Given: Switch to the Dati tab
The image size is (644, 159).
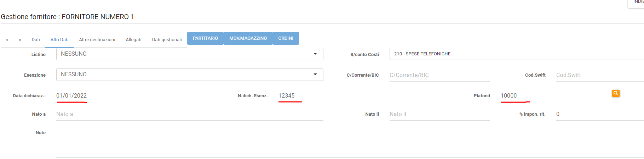Looking at the screenshot, I should [x=36, y=40].
